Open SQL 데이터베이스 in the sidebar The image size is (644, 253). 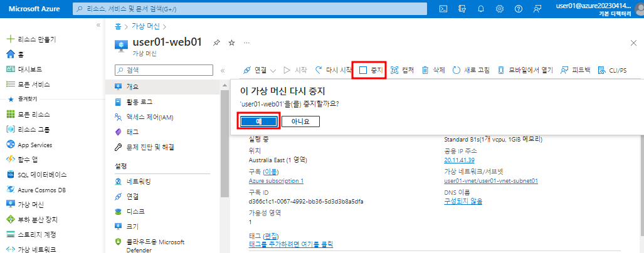click(x=36, y=175)
